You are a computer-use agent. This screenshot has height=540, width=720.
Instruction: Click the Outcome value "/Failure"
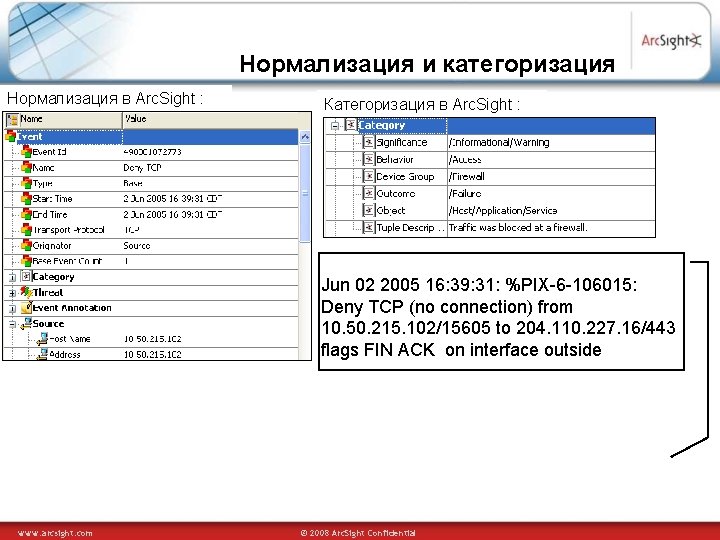465,193
